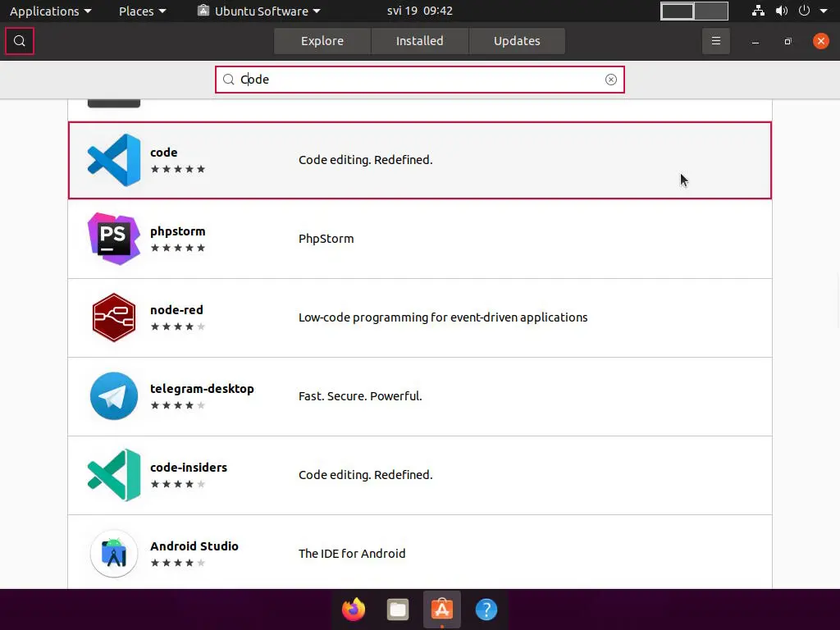Click the code star rating
840x630 pixels.
click(x=178, y=169)
